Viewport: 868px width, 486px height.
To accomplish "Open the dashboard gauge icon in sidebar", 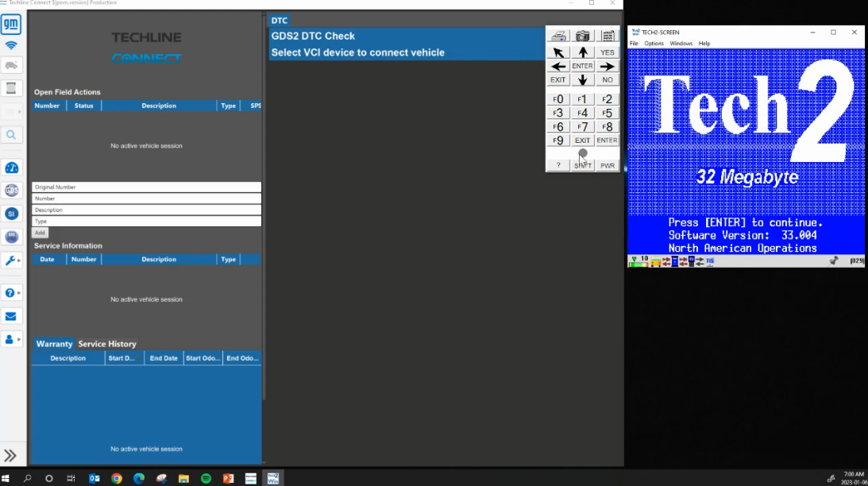I will point(11,168).
